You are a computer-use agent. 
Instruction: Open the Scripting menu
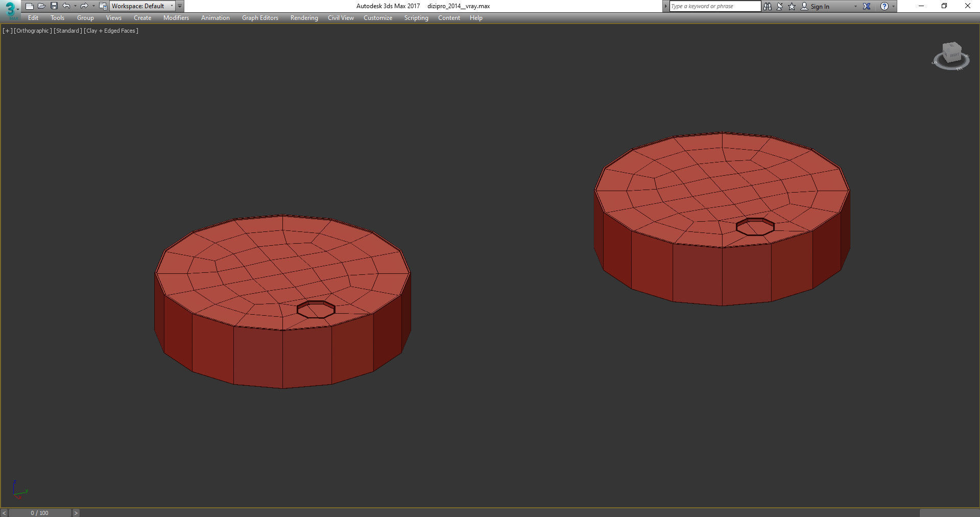click(x=416, y=18)
